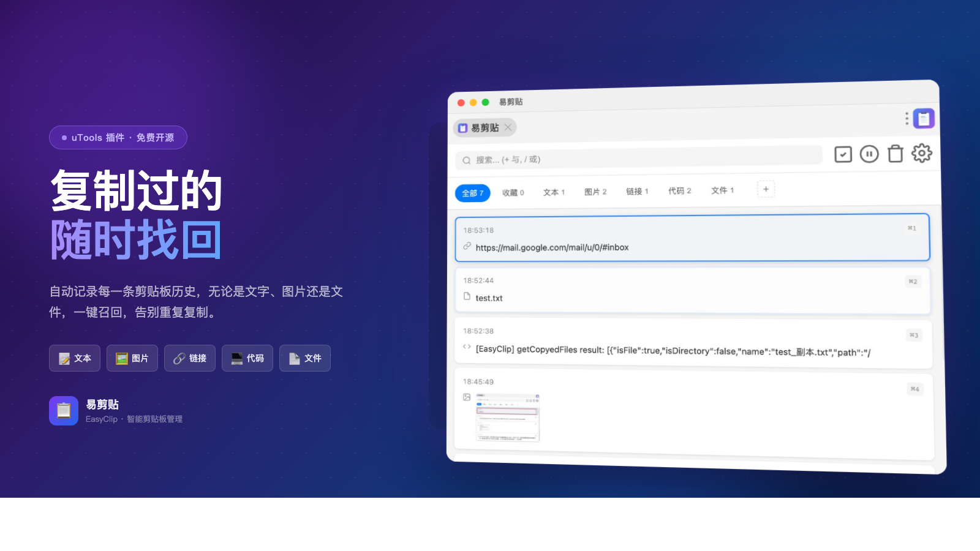This screenshot has width=980, height=551.
Task: Click the small icon in the 易剪贴 plugin tab
Action: pos(463,129)
